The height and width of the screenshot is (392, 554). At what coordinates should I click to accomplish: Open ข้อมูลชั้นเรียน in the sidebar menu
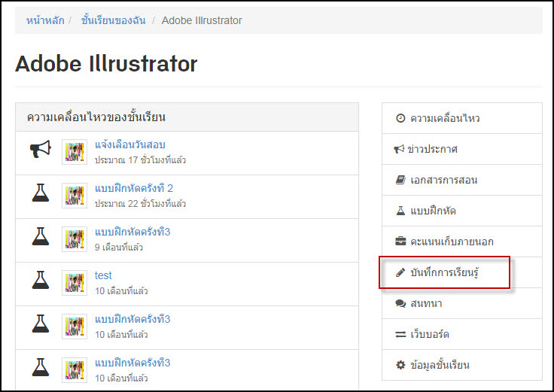pos(462,365)
